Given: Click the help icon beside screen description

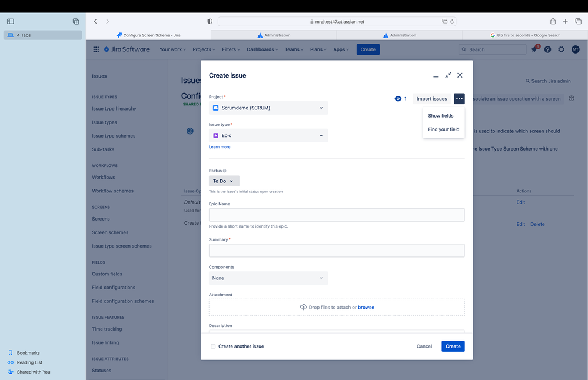Looking at the screenshot, I should pyautogui.click(x=571, y=99).
